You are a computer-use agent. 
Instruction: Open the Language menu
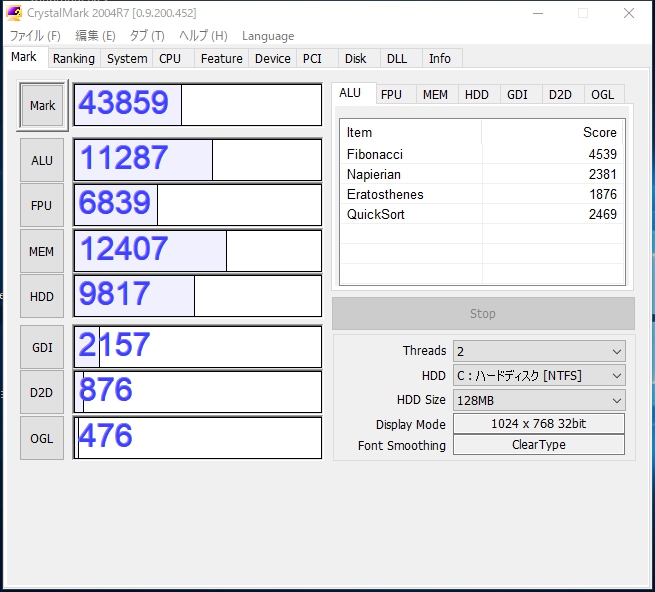click(268, 36)
